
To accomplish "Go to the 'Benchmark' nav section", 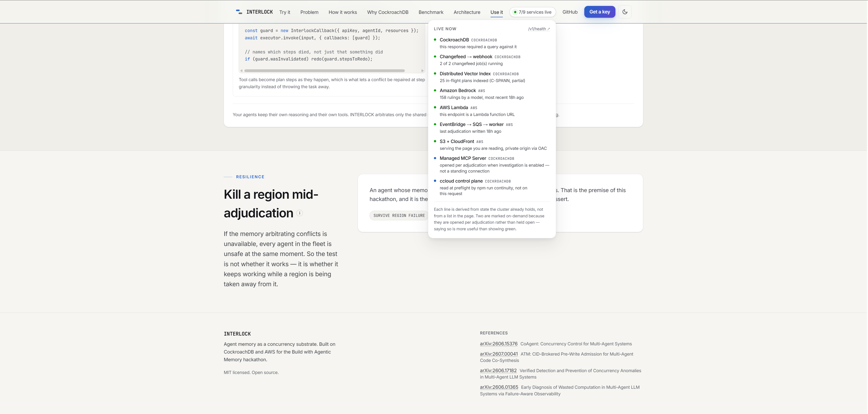I will [431, 12].
